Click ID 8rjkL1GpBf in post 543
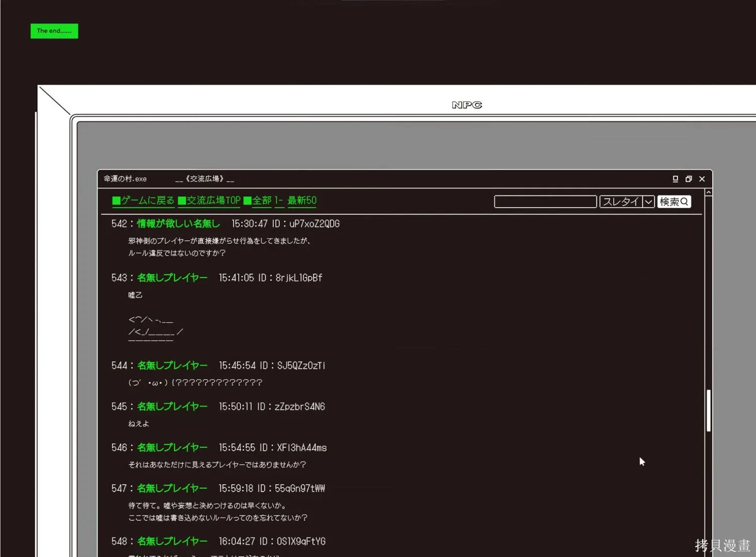This screenshot has height=557, width=756. [299, 277]
